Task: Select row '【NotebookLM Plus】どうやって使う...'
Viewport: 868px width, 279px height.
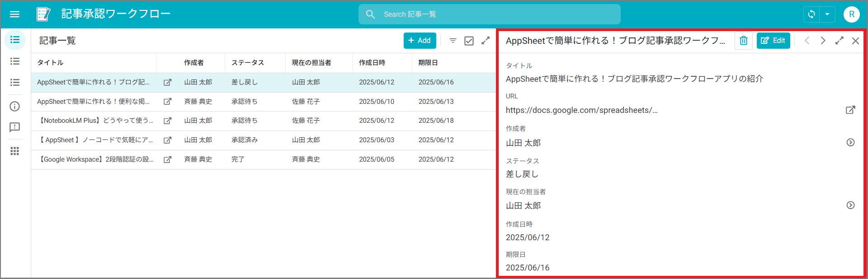Action: (x=264, y=121)
